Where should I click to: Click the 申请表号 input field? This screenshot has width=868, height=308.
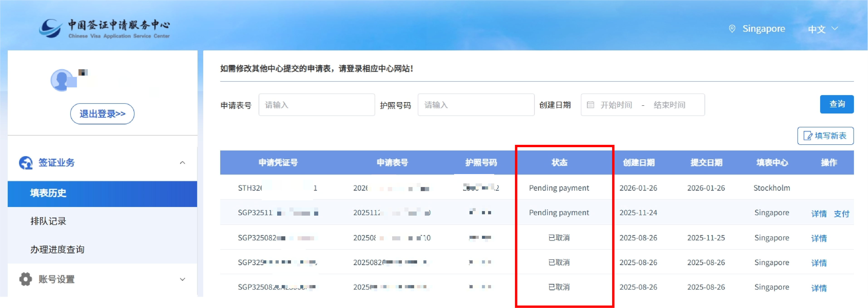(316, 105)
